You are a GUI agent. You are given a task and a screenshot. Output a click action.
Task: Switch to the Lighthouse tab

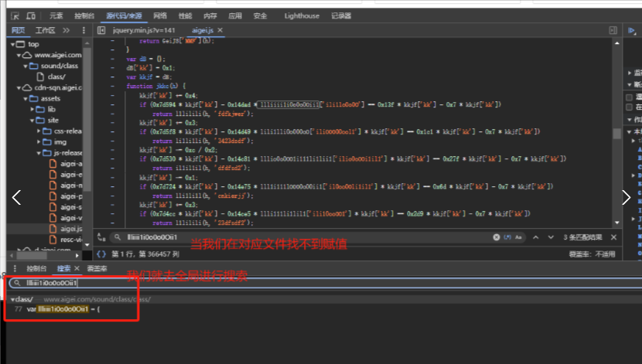coord(302,16)
